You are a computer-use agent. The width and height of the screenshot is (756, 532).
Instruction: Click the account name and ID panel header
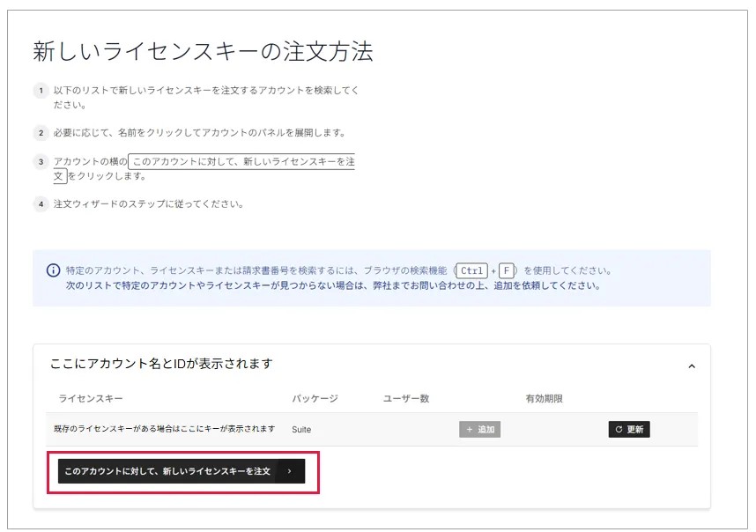160,364
